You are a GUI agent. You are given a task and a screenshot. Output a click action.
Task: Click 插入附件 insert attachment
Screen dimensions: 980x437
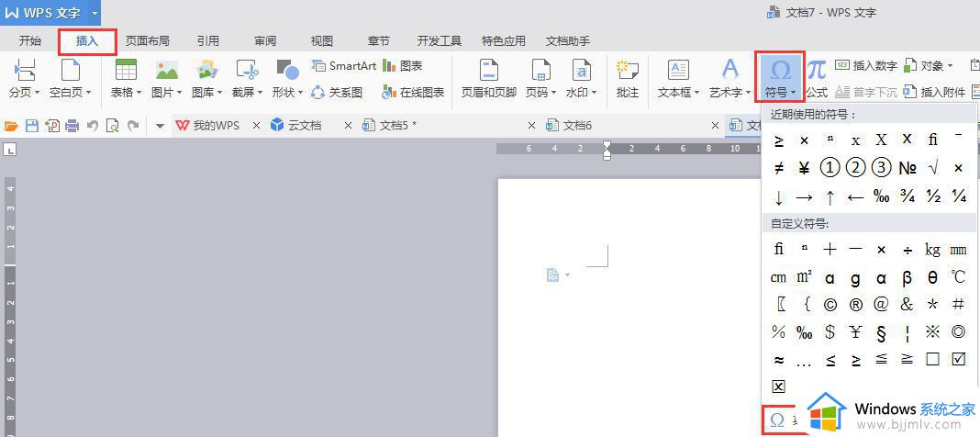934,93
